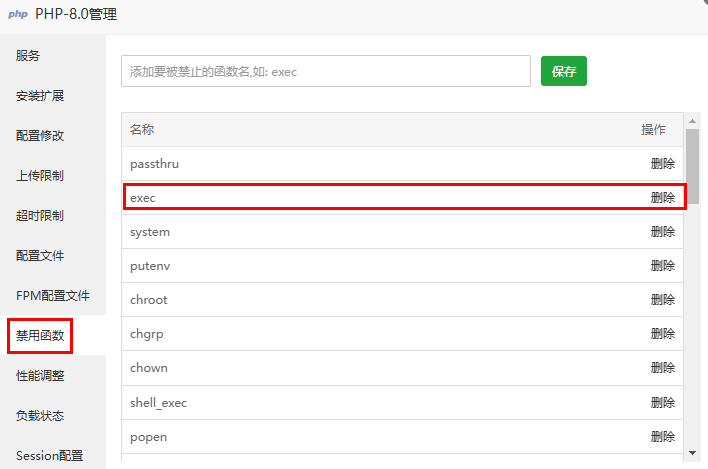Delete the chown function entry
Image resolution: width=708 pixels, height=469 pixels.
(662, 368)
